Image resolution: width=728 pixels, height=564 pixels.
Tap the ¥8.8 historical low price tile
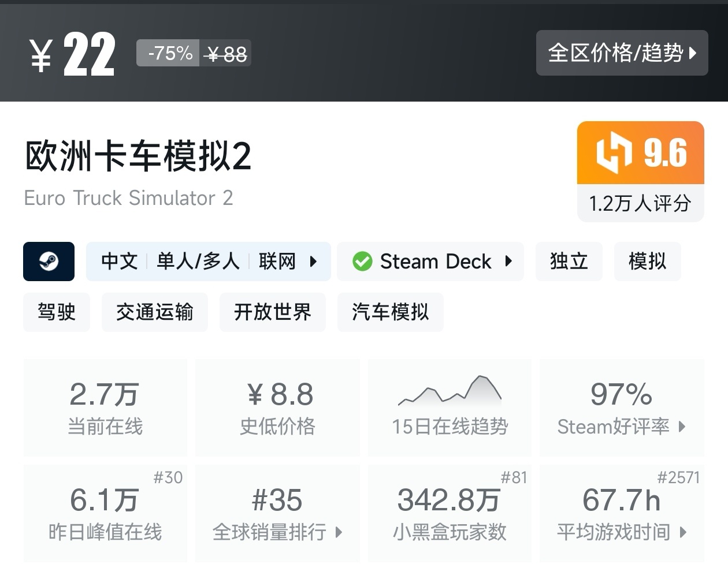277,408
